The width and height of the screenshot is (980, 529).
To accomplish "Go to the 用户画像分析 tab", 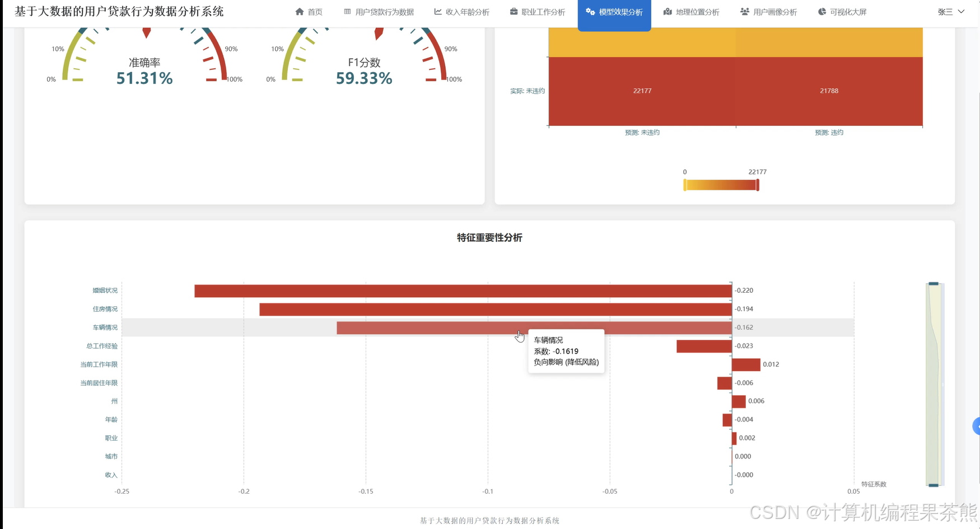I will [769, 12].
